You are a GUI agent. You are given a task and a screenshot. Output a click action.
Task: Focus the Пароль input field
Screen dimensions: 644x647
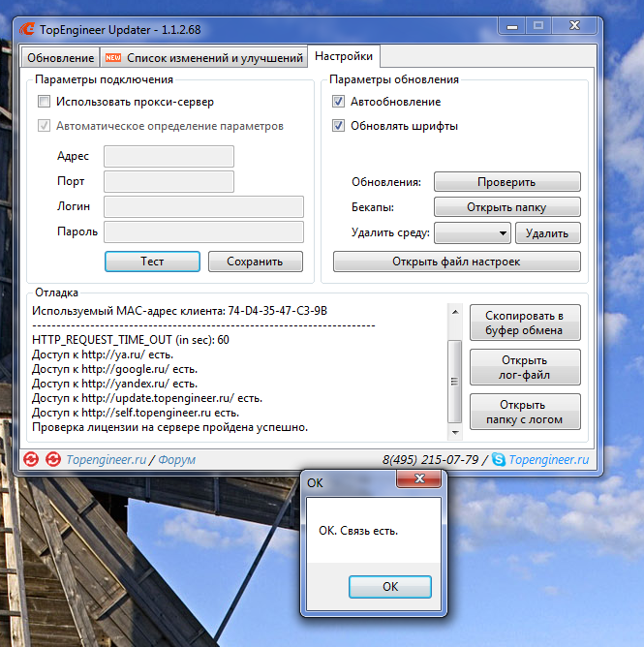click(x=203, y=231)
